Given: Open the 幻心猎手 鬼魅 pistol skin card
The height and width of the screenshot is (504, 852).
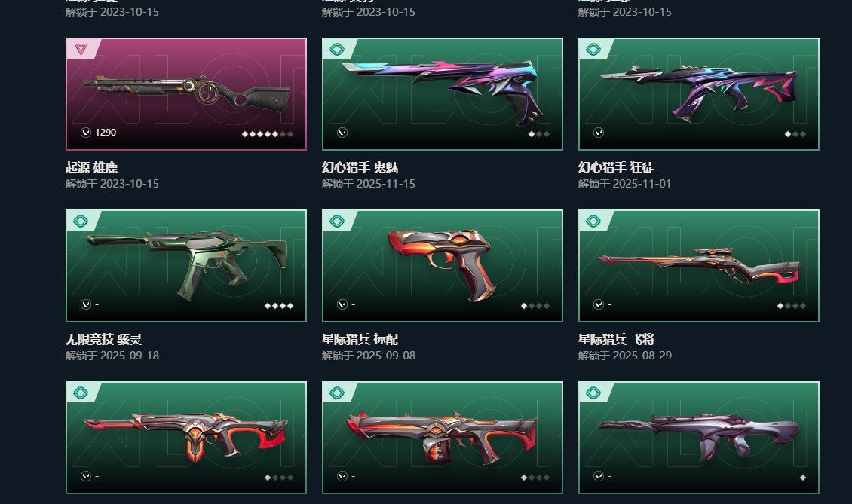Looking at the screenshot, I should (443, 94).
